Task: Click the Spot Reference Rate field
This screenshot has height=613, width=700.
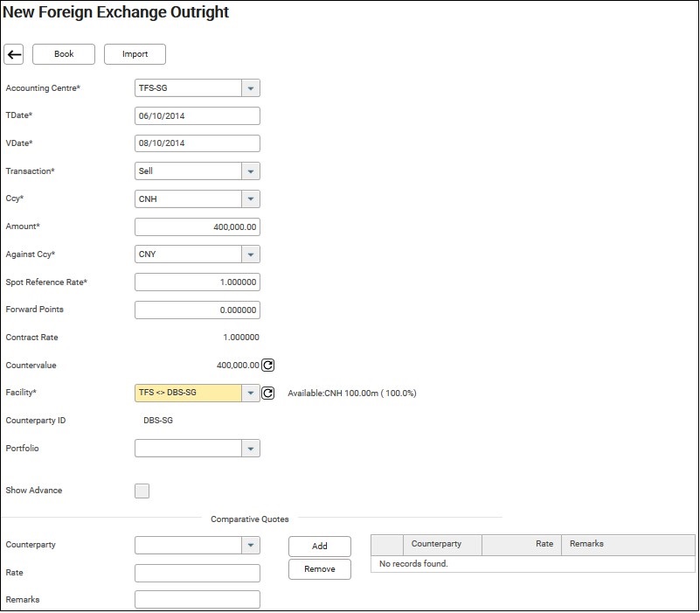Action: click(198, 282)
